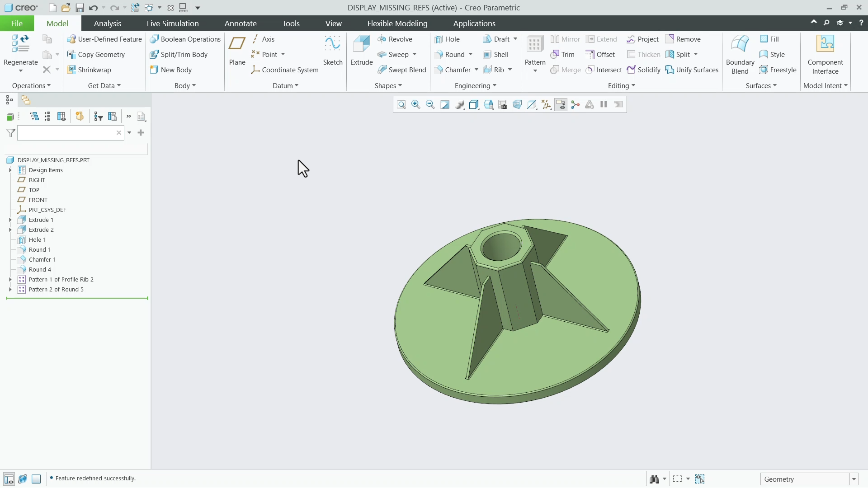The width and height of the screenshot is (868, 488).
Task: Click the Tree Filters icon
Action: click(98, 117)
